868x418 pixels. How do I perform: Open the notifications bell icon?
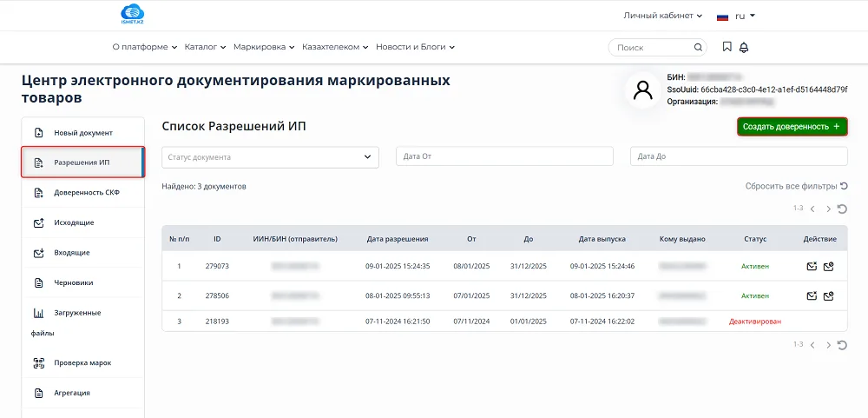(744, 48)
